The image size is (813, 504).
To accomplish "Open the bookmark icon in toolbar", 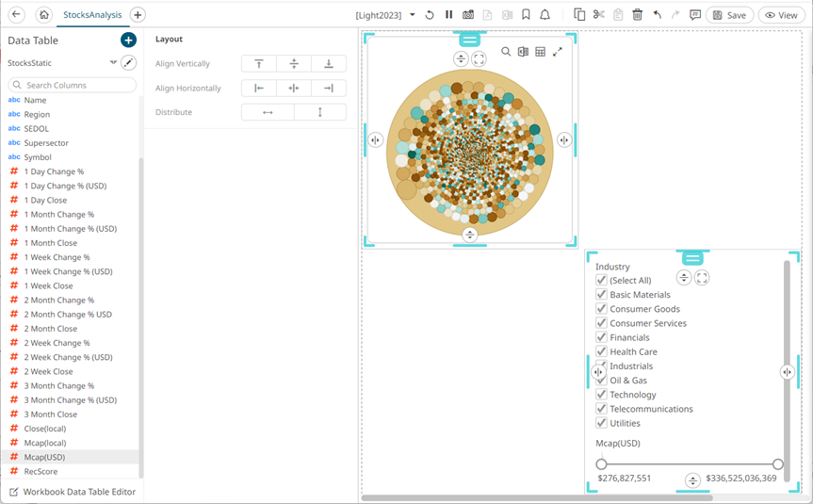I will [526, 15].
